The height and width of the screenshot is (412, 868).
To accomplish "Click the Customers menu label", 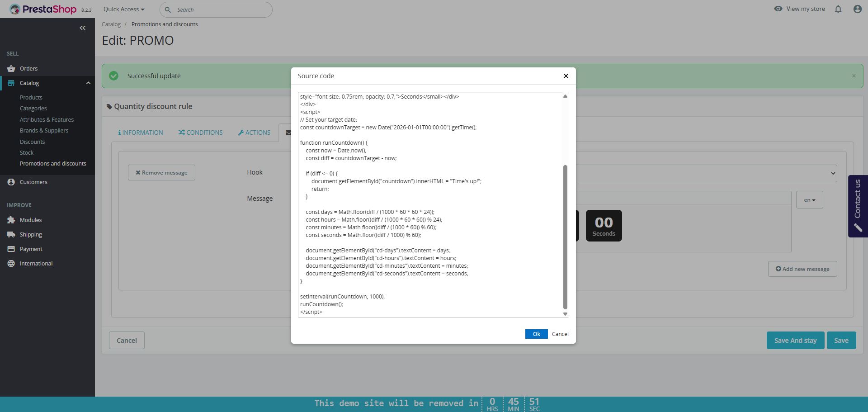I will [33, 182].
